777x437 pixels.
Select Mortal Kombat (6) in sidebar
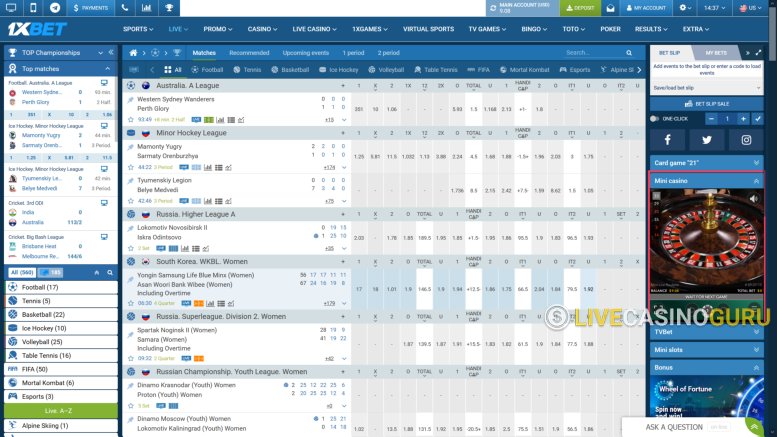click(x=60, y=383)
